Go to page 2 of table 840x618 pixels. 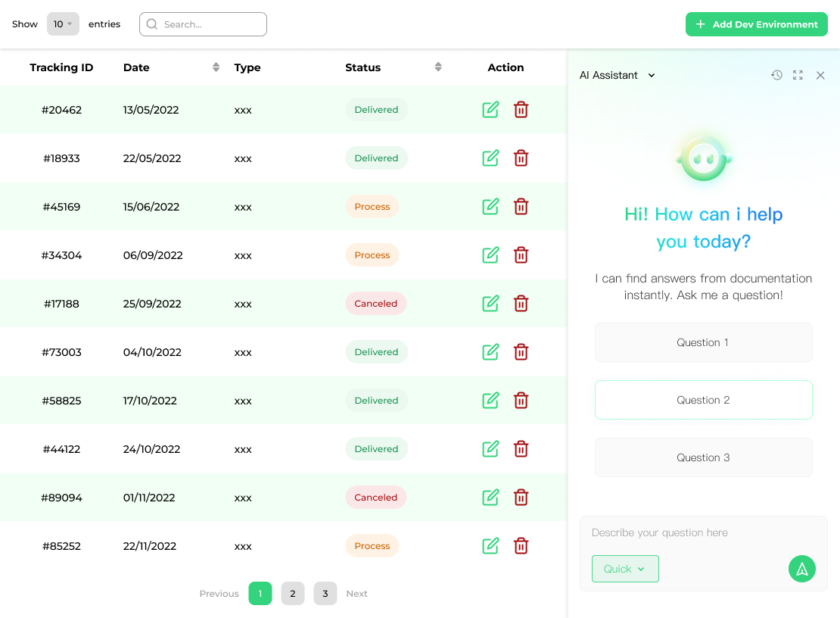pos(293,594)
